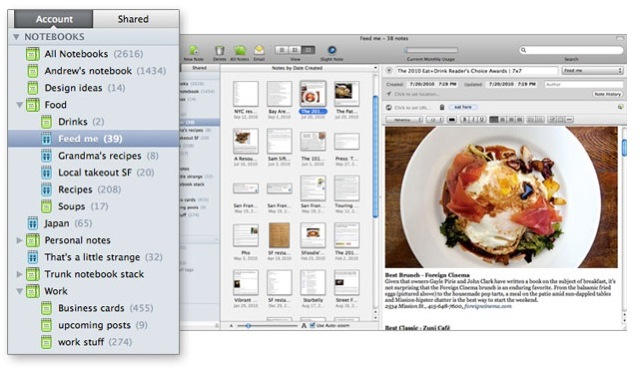
Task: Toggle the Use Auto-zoom checkbox
Action: coord(313,325)
